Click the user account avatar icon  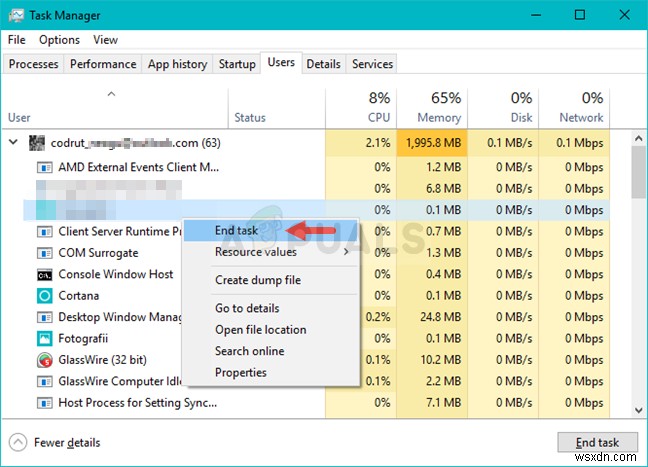(x=37, y=143)
